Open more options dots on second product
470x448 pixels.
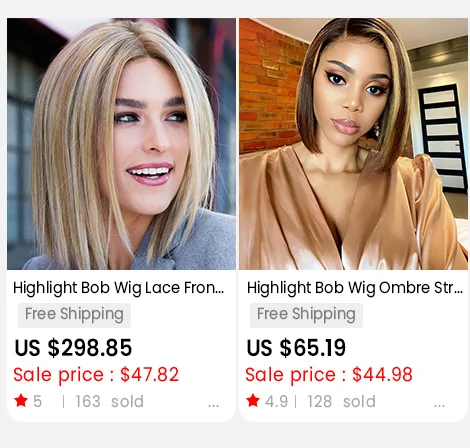[x=439, y=405]
